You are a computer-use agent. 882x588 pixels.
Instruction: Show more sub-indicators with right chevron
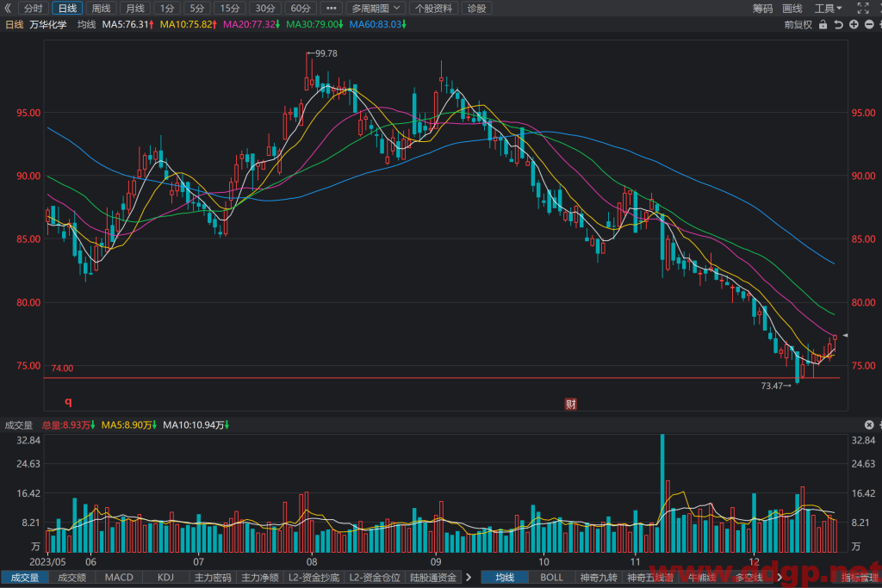[469, 578]
